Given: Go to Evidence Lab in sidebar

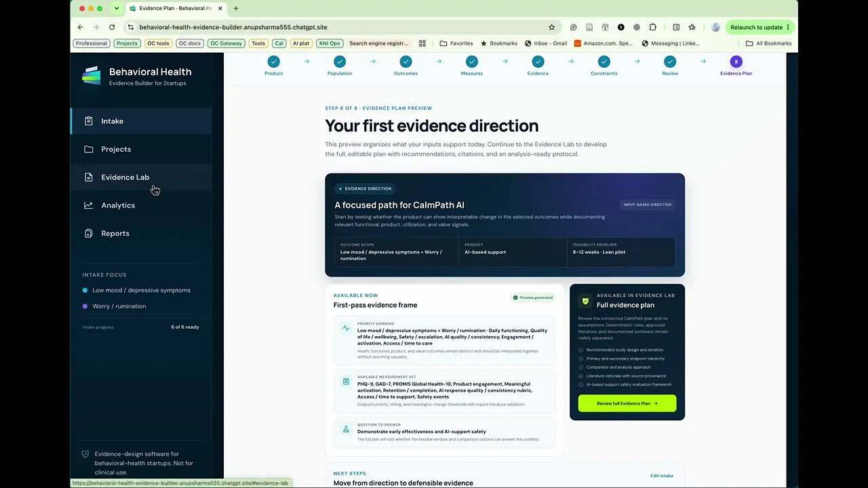Looking at the screenshot, I should (141, 178).
